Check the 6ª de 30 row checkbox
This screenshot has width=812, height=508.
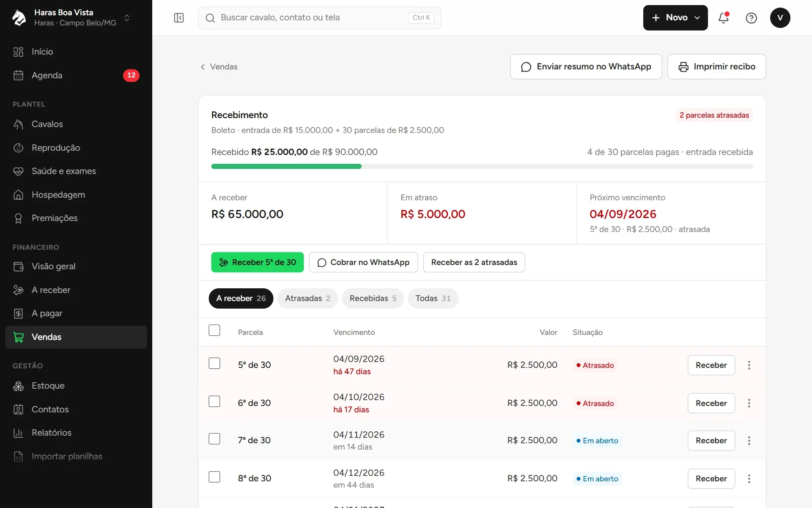(x=214, y=401)
